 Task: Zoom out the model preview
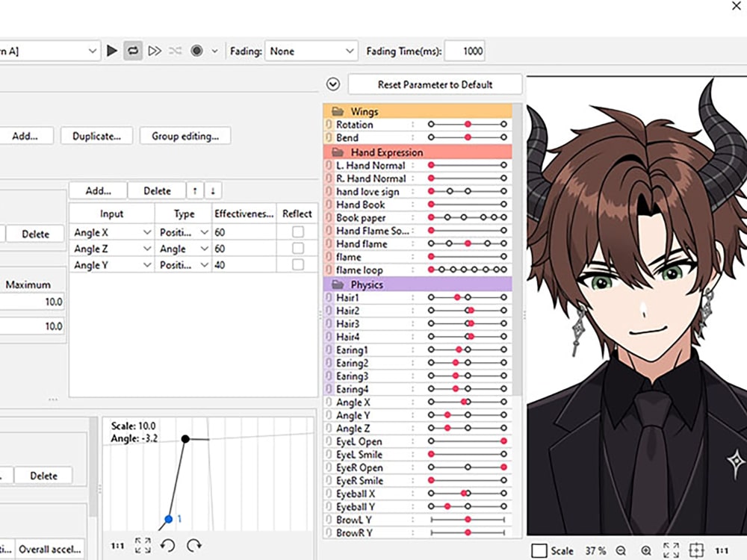621,550
